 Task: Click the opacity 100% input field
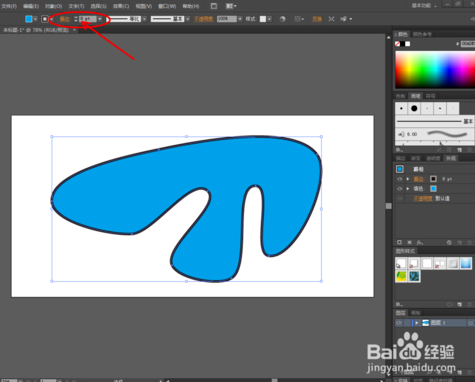point(227,19)
